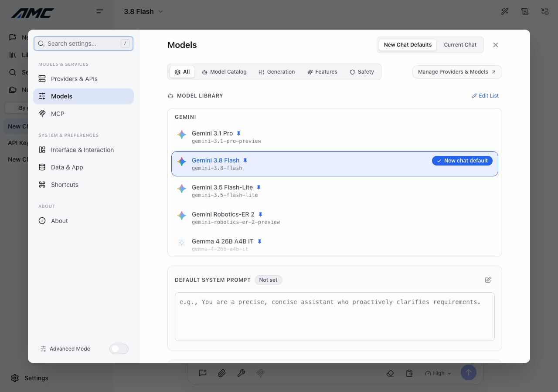Click the folder icon in the left sidebar
The image size is (558, 392).
click(x=13, y=90)
